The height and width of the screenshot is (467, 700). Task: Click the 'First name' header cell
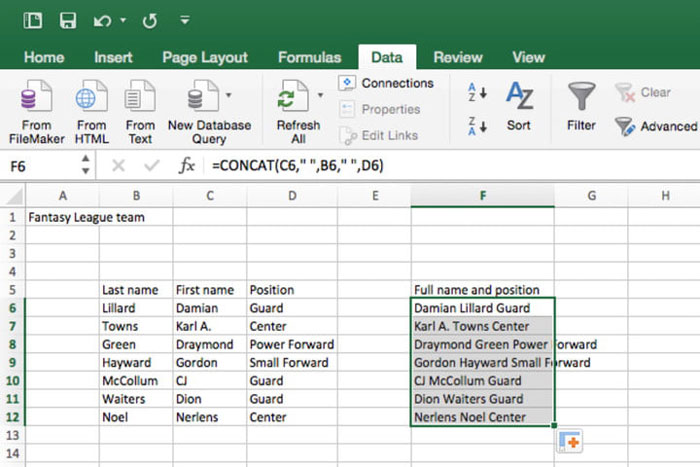(x=210, y=290)
